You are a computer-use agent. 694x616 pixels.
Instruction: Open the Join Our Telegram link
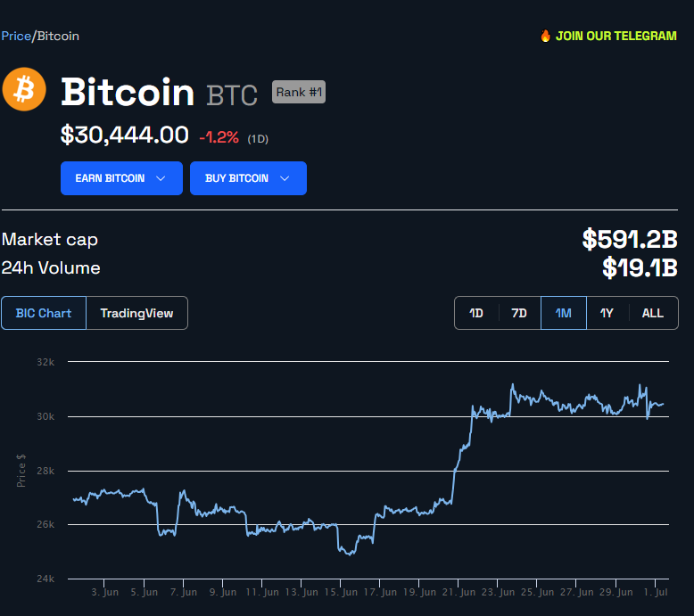[x=616, y=36]
